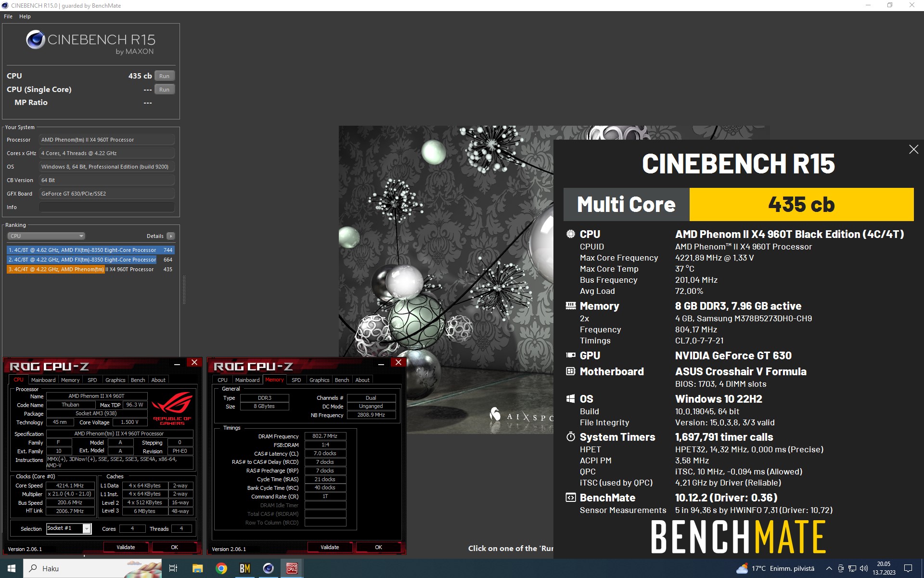The width and height of the screenshot is (924, 578).
Task: Open File Explorer from taskbar
Action: pos(197,568)
